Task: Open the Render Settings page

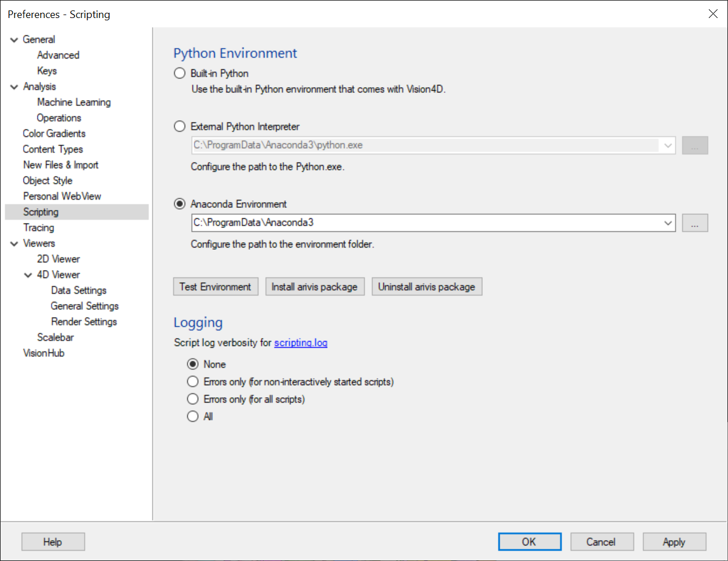Action: coord(84,321)
